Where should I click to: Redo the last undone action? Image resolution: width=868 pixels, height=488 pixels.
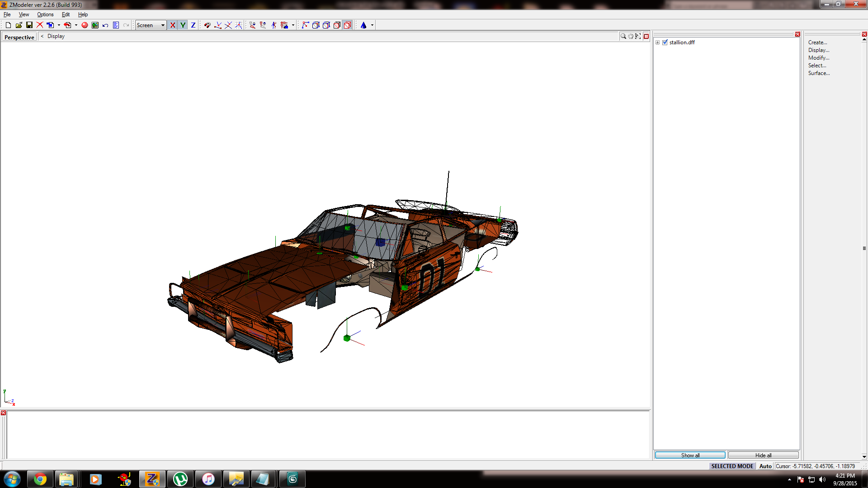pyautogui.click(x=126, y=25)
